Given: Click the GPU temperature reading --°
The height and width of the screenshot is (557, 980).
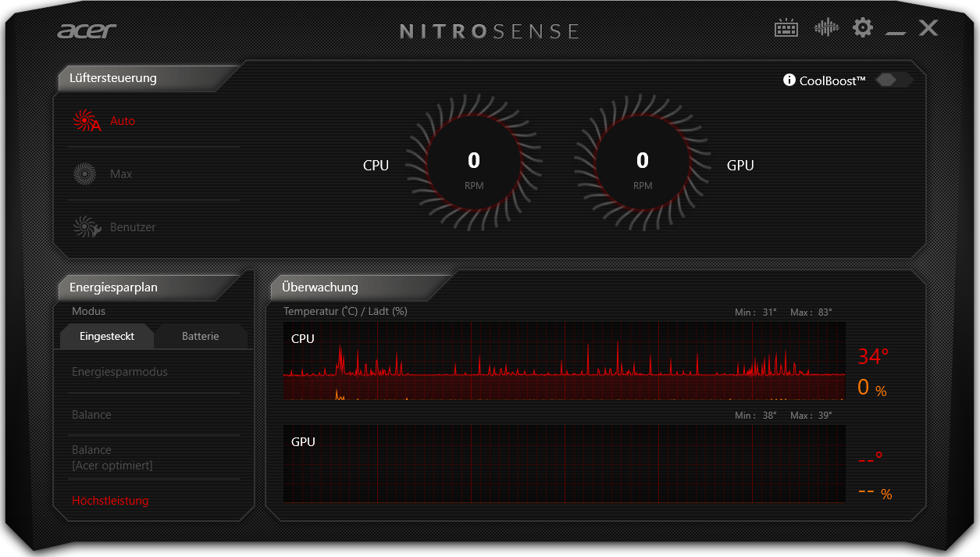Looking at the screenshot, I should pos(870,458).
